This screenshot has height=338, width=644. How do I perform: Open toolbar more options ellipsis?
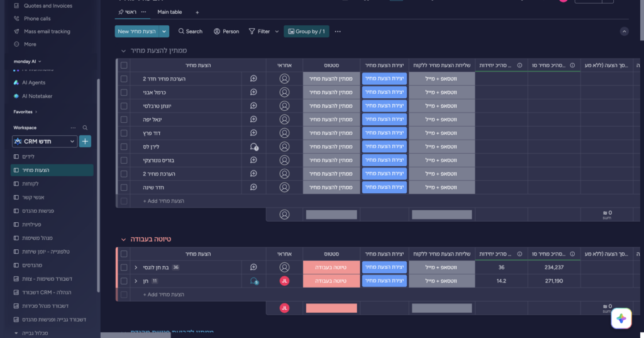(x=338, y=31)
